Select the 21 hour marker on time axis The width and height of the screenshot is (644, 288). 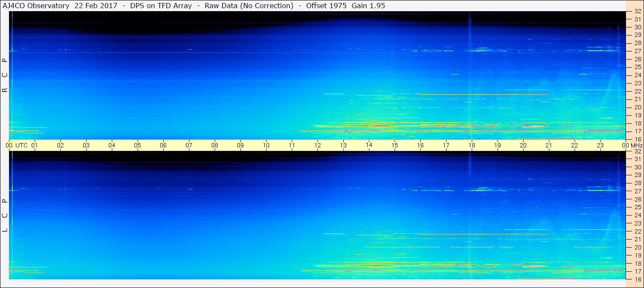[549, 145]
